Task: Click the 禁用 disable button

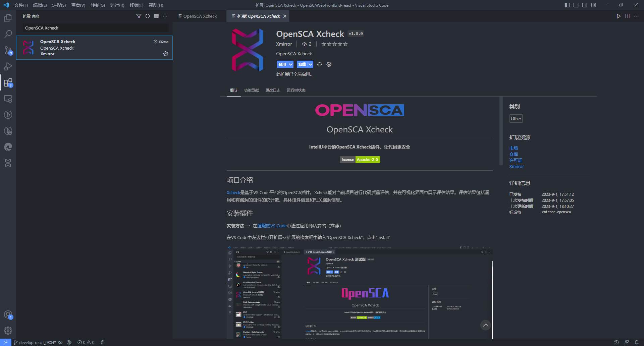Action: tap(282, 64)
